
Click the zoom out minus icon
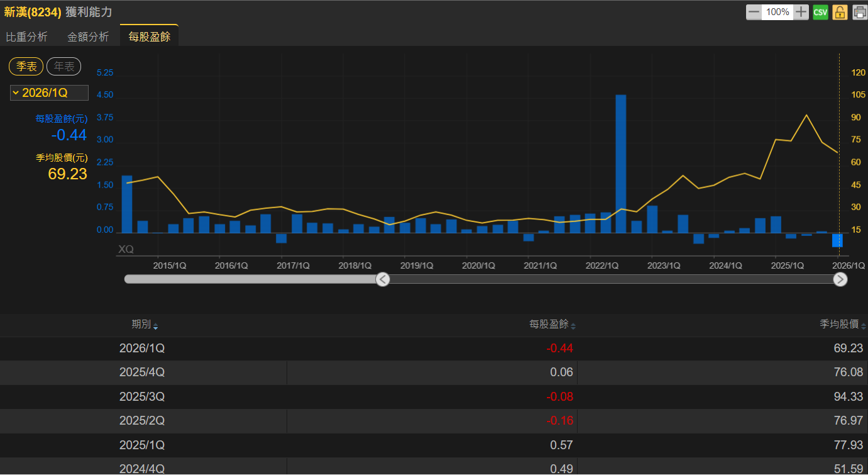pyautogui.click(x=754, y=12)
